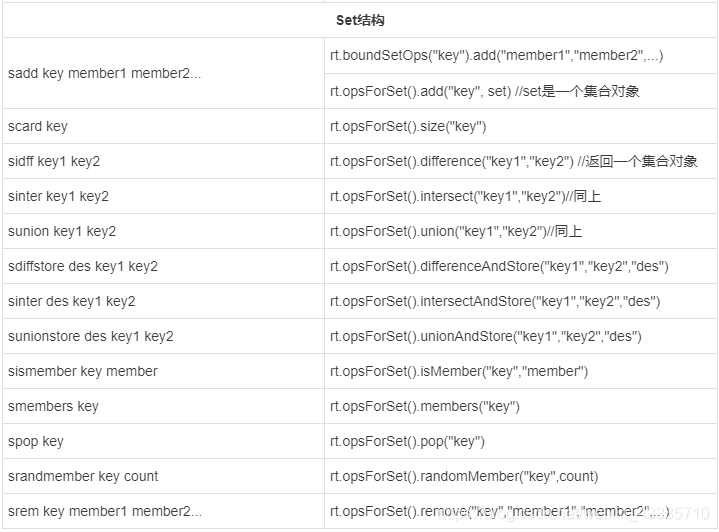Image resolution: width=719 pixels, height=532 pixels.
Task: Click the opsForSet difference code cell
Action: (514, 162)
